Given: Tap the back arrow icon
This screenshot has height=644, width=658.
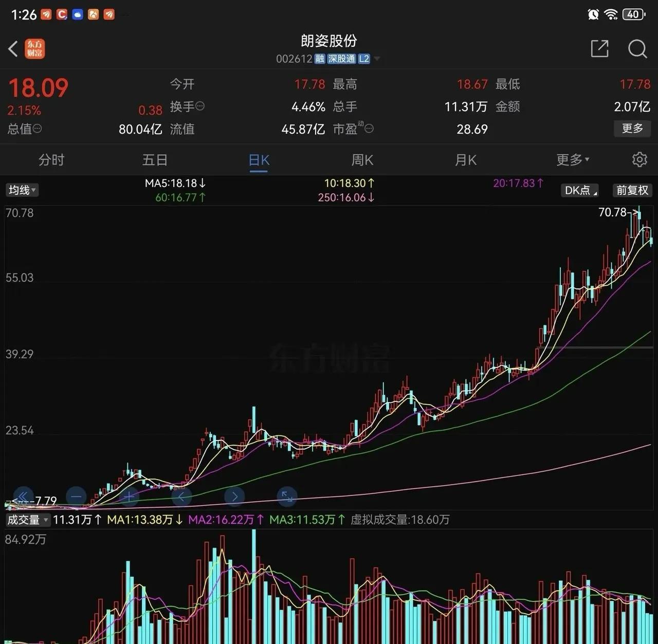Looking at the screenshot, I should pyautogui.click(x=13, y=49).
